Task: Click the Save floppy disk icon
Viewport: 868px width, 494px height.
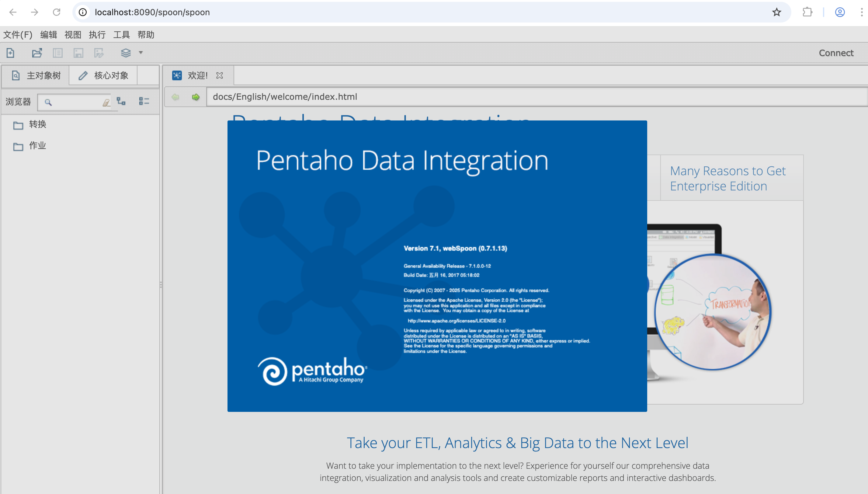Action: (x=78, y=53)
